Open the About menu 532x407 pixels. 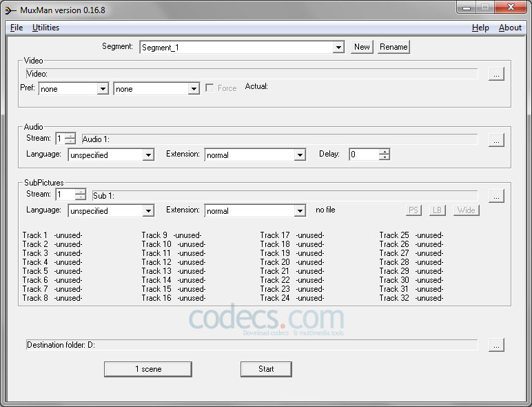(x=510, y=28)
